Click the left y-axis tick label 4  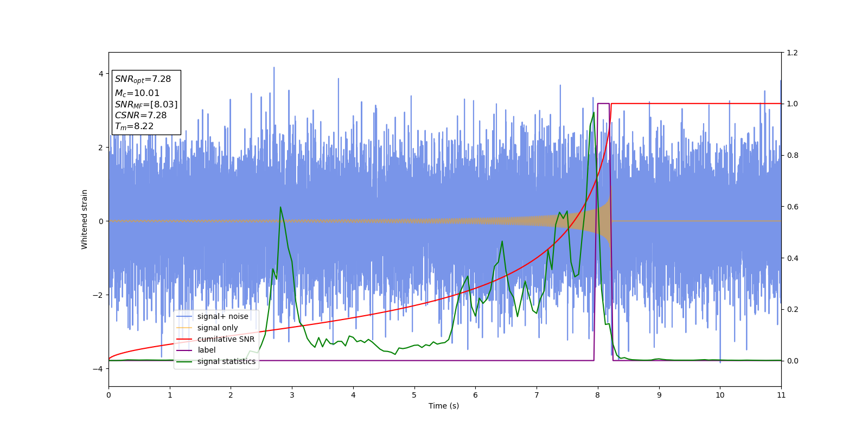[x=100, y=74]
